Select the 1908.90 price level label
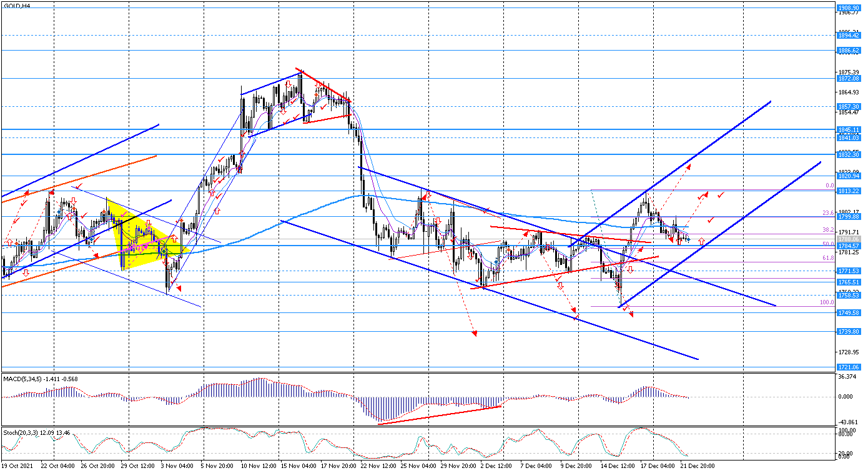The width and height of the screenshot is (868, 473). coord(849,8)
